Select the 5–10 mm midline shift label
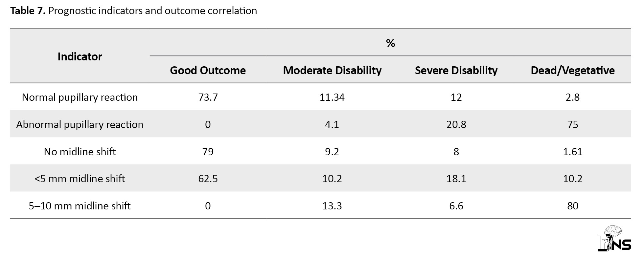This screenshot has width=644, height=256. coord(80,206)
